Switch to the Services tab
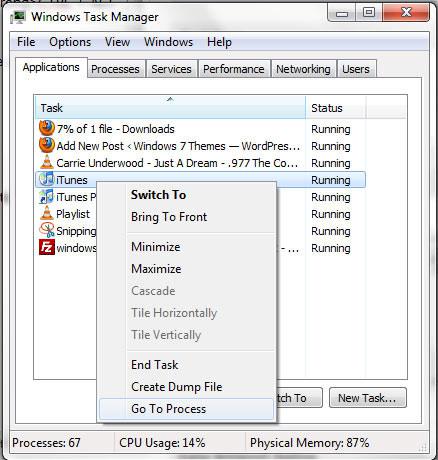Viewport: 438px width, 460px height. (x=171, y=69)
